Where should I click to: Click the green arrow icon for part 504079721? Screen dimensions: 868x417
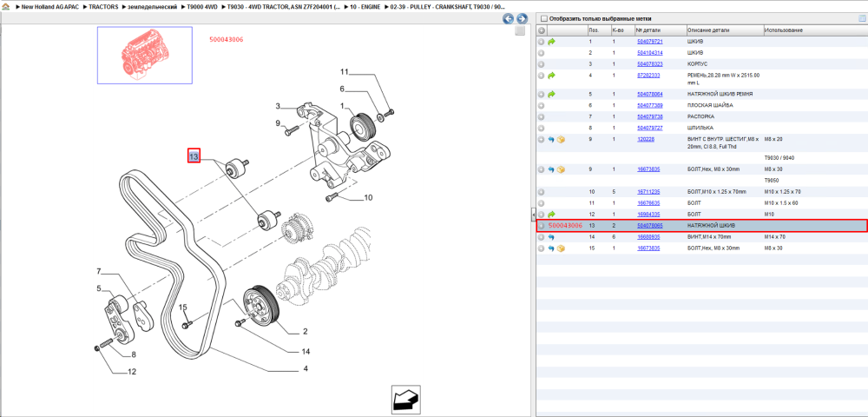tap(551, 42)
